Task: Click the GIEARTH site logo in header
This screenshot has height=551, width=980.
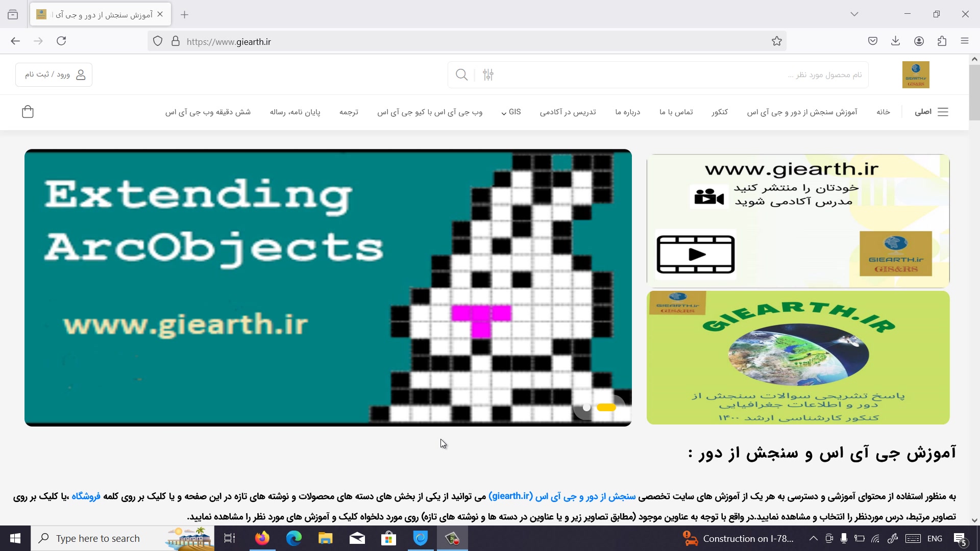Action: 916,74
